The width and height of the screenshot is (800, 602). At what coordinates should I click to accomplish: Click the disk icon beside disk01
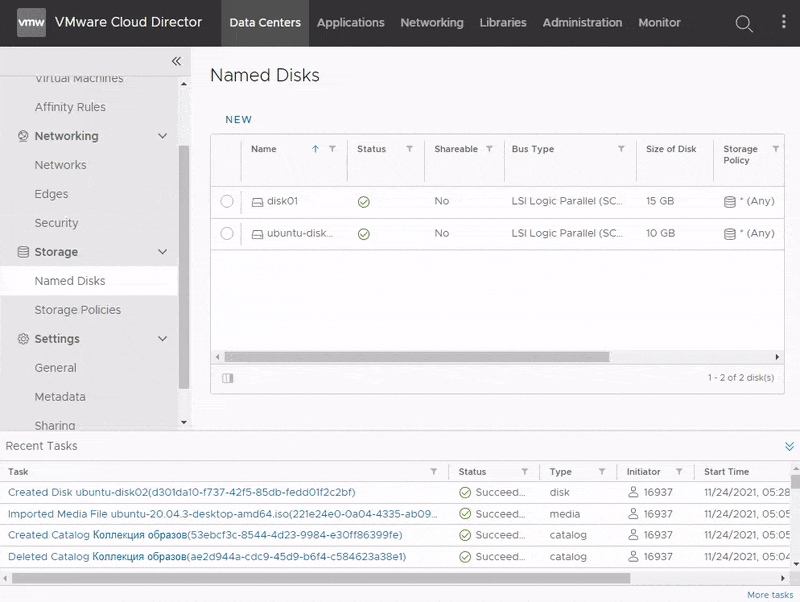tap(258, 202)
